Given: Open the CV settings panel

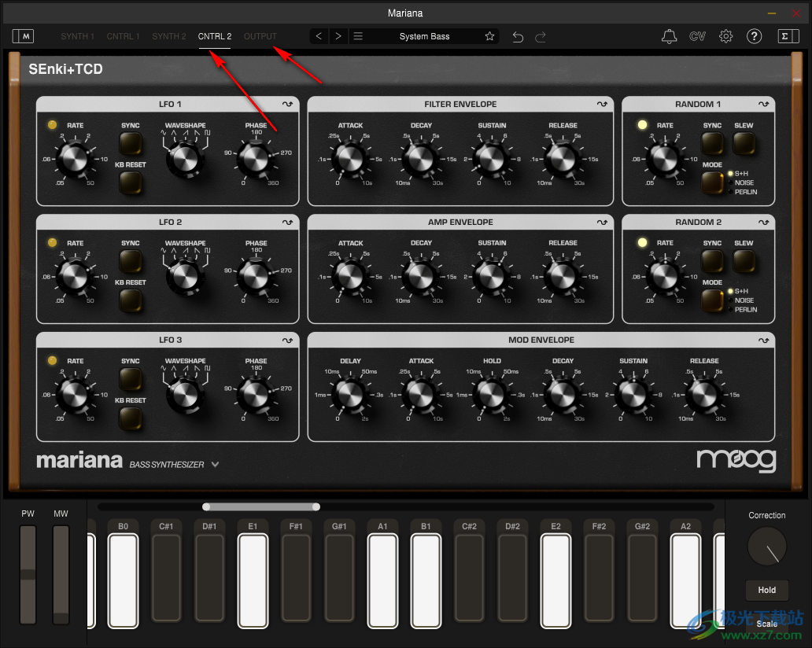Looking at the screenshot, I should click(697, 35).
